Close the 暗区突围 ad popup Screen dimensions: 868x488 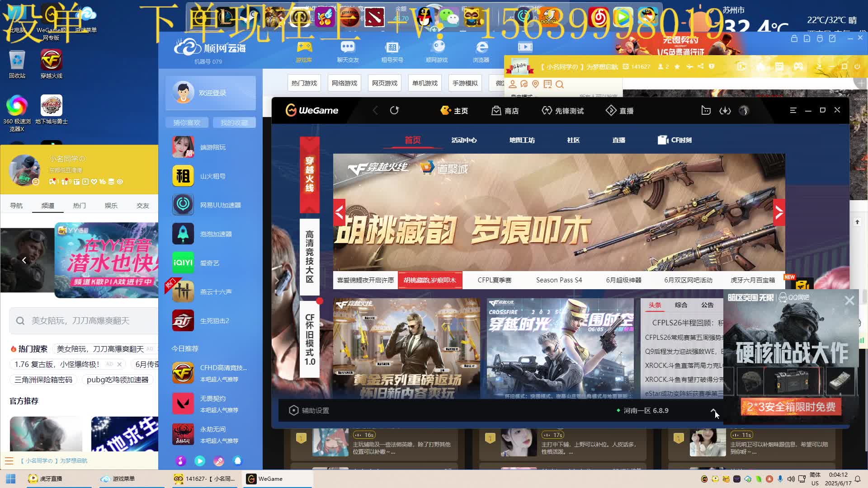[849, 300]
